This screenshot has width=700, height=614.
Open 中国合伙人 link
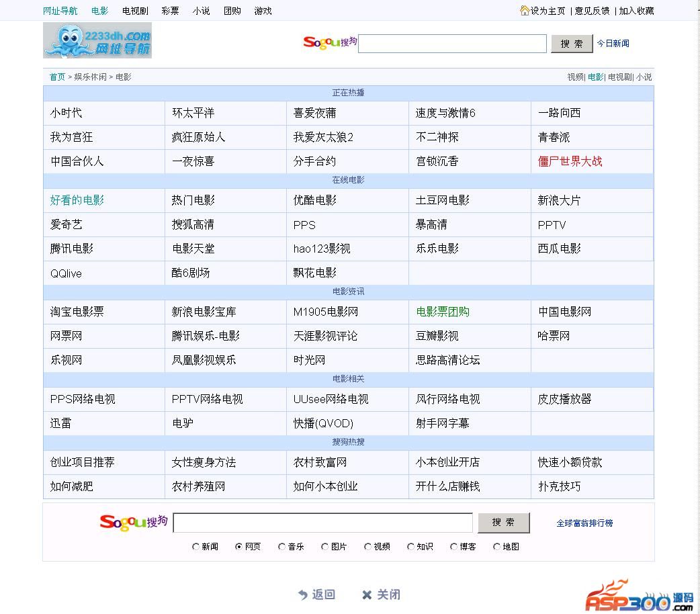click(x=77, y=161)
